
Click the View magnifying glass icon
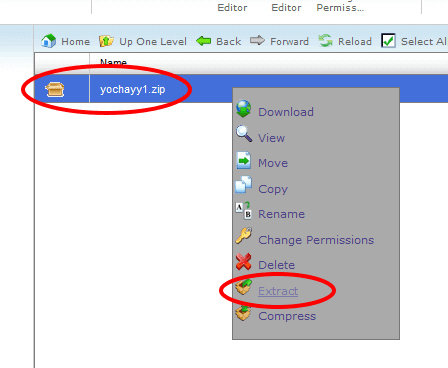tap(244, 134)
